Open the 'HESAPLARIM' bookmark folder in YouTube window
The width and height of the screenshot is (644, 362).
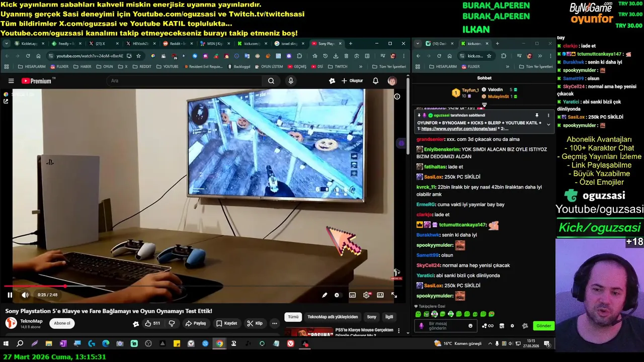pyautogui.click(x=31, y=66)
